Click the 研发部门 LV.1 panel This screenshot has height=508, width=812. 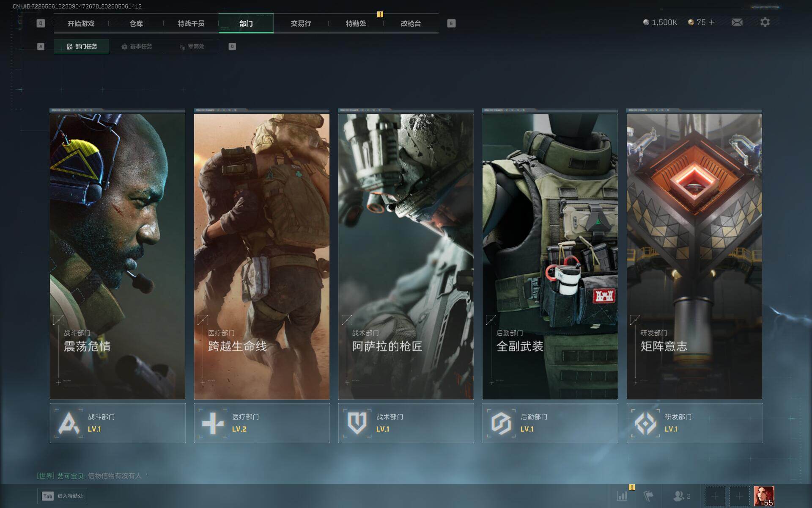(694, 423)
